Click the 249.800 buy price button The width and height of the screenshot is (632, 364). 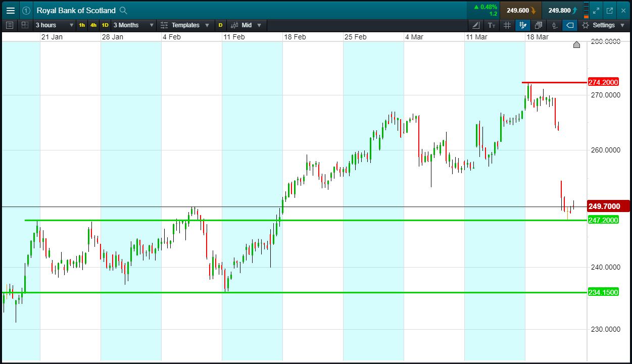[561, 10]
